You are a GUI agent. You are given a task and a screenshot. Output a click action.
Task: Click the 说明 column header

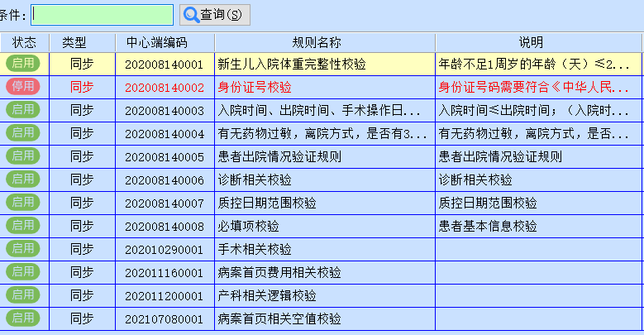pyautogui.click(x=531, y=42)
